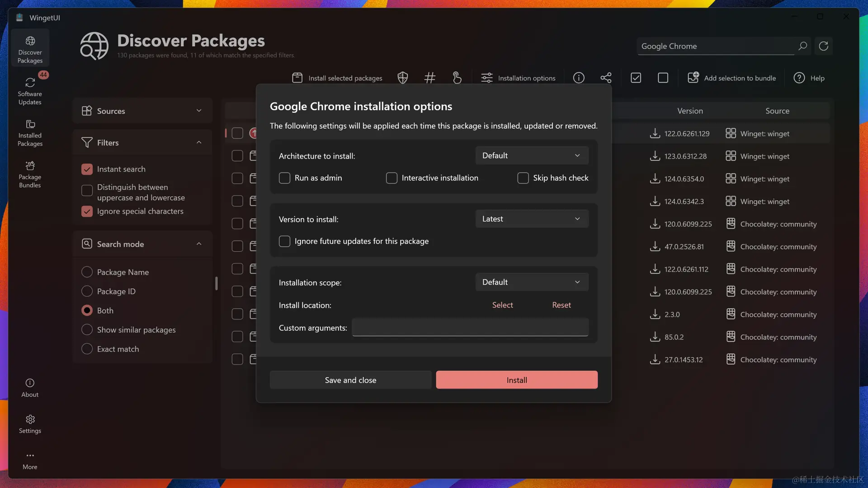Click the skip hash check hashtag icon
The height and width of the screenshot is (488, 868).
(x=429, y=78)
